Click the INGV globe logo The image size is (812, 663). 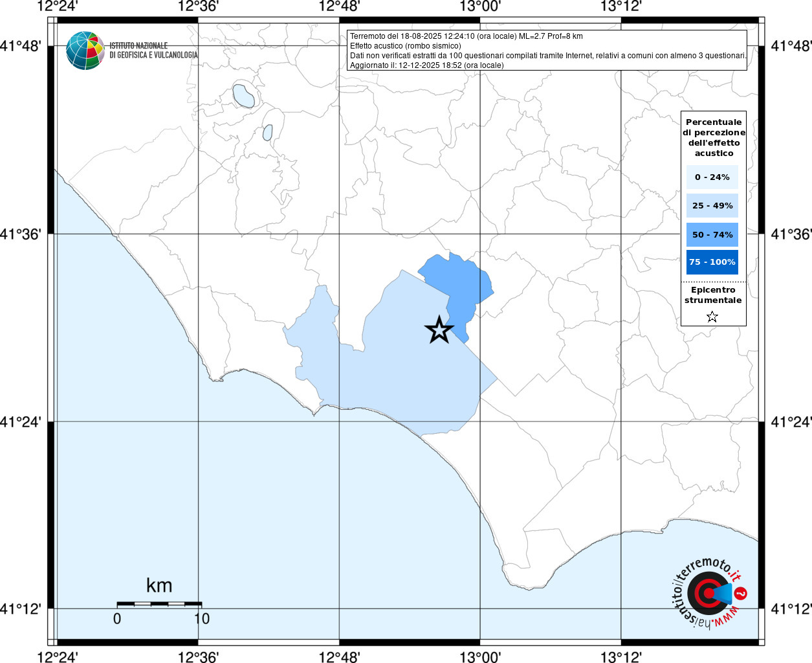tap(85, 51)
